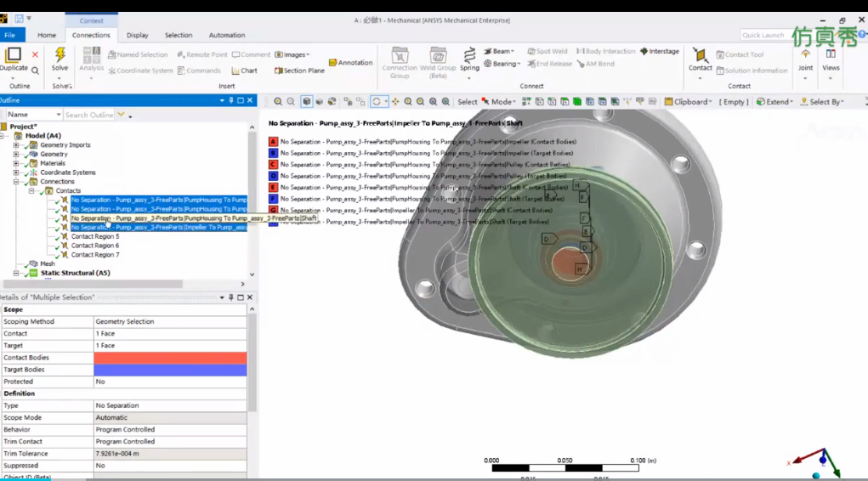
Task: Open the Select By dropdown
Action: (823, 102)
